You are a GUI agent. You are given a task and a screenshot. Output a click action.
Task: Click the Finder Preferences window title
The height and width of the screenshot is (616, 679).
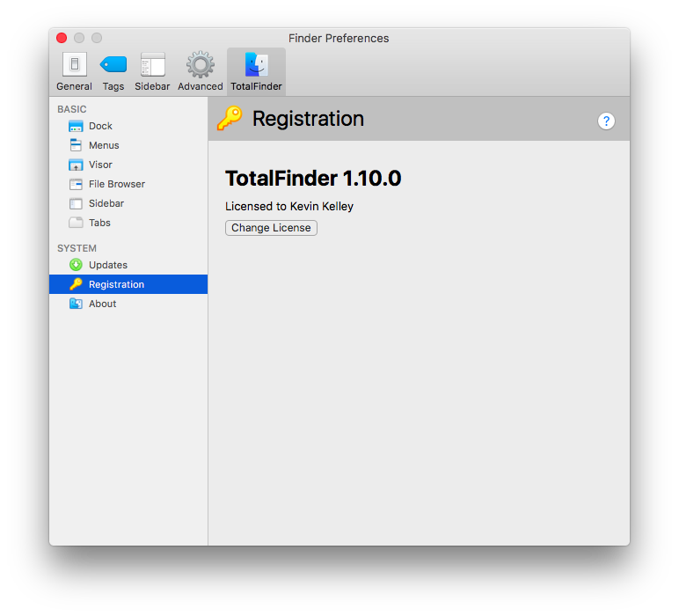339,38
